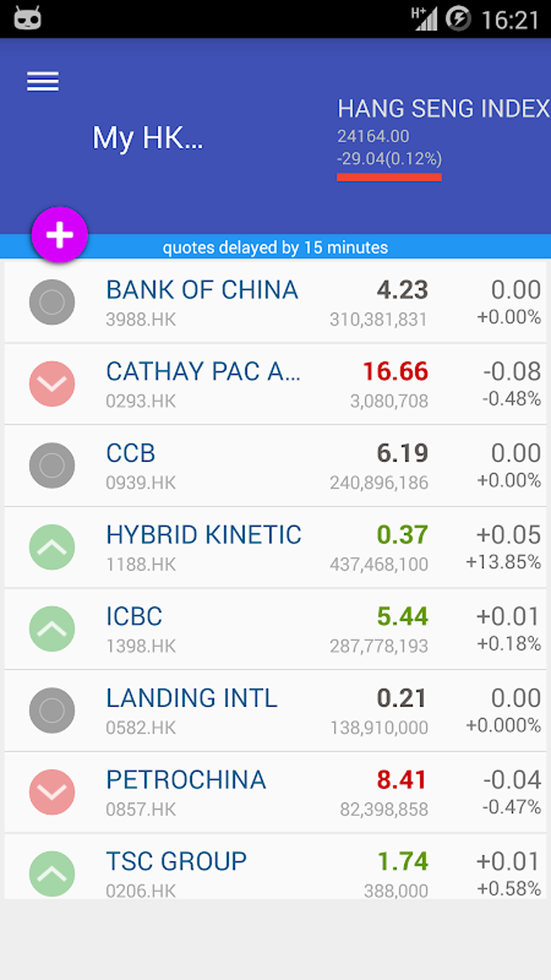Viewport: 551px width, 980px height.
Task: Open the hamburger navigation menu
Action: coord(43,82)
